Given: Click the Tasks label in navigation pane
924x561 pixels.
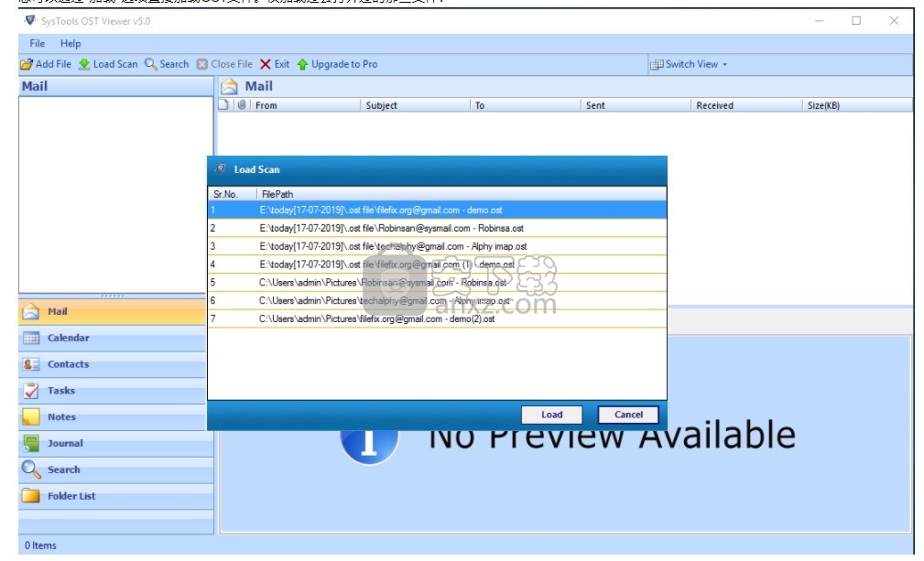Looking at the screenshot, I should (61, 390).
